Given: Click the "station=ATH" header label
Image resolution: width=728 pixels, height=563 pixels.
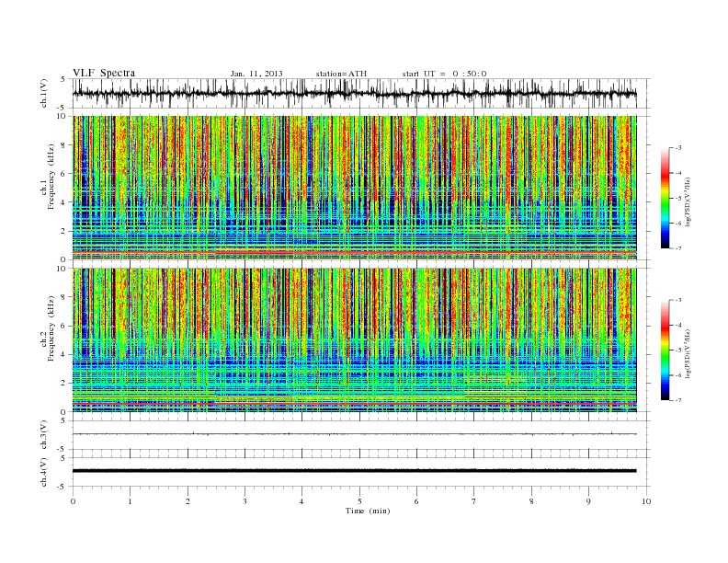Looking at the screenshot, I should (x=341, y=74).
